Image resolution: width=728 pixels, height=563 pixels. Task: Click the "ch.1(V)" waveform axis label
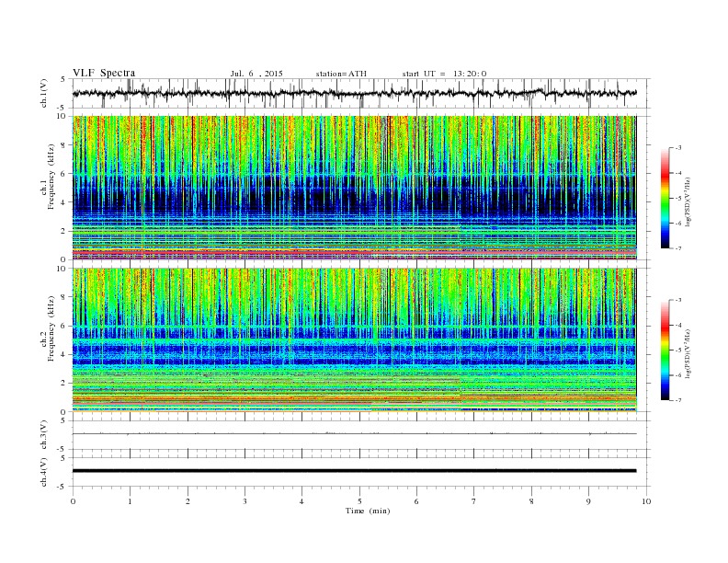coord(44,94)
